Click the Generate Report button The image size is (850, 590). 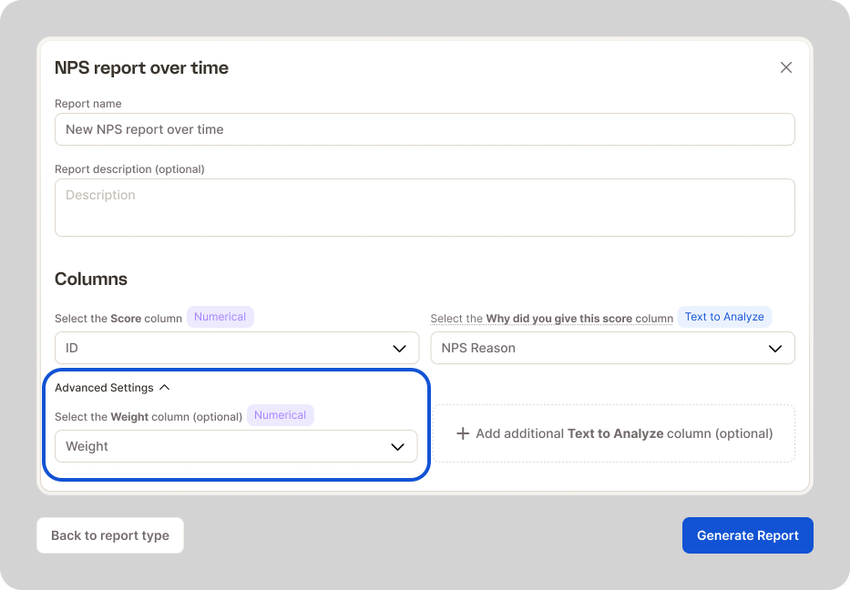point(747,535)
